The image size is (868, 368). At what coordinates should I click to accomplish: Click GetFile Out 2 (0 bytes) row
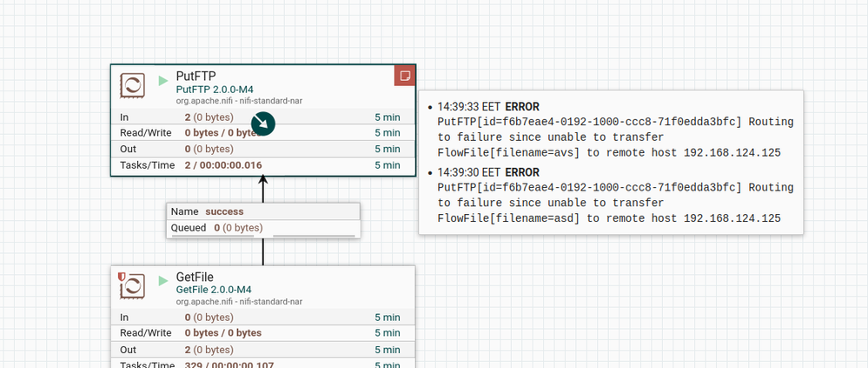(x=263, y=350)
